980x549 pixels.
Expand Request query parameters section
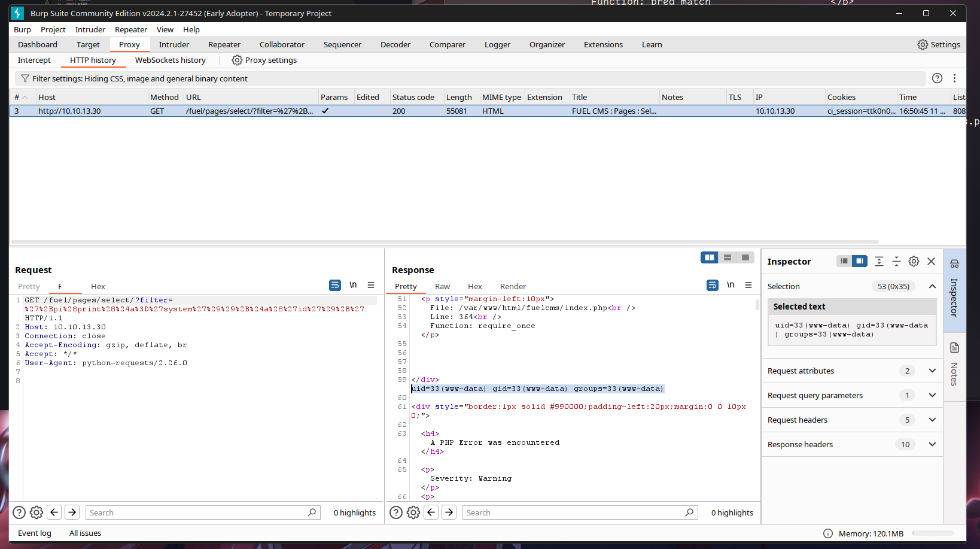[932, 395]
